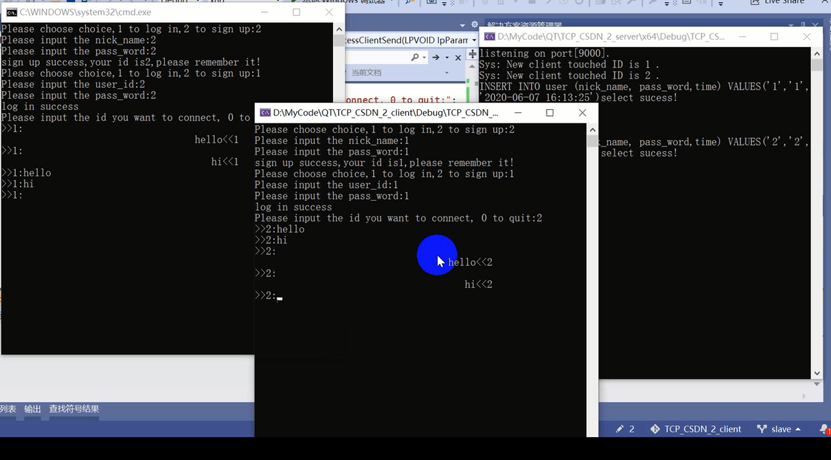Click the TCP_CSDN_2_server console window icon
The image size is (831, 460).
[x=490, y=37]
